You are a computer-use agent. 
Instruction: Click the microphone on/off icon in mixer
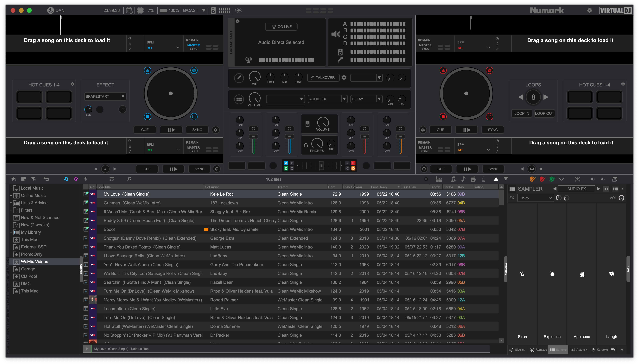point(239,78)
